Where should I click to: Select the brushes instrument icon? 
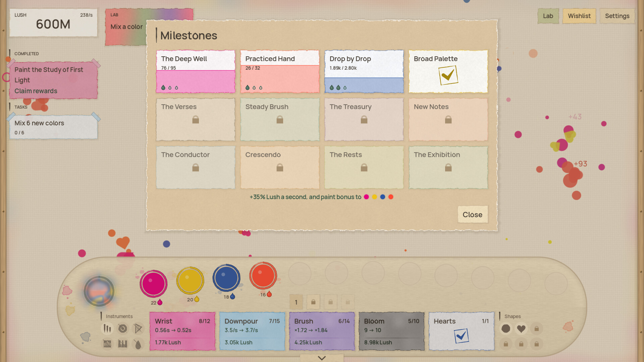coord(107,328)
